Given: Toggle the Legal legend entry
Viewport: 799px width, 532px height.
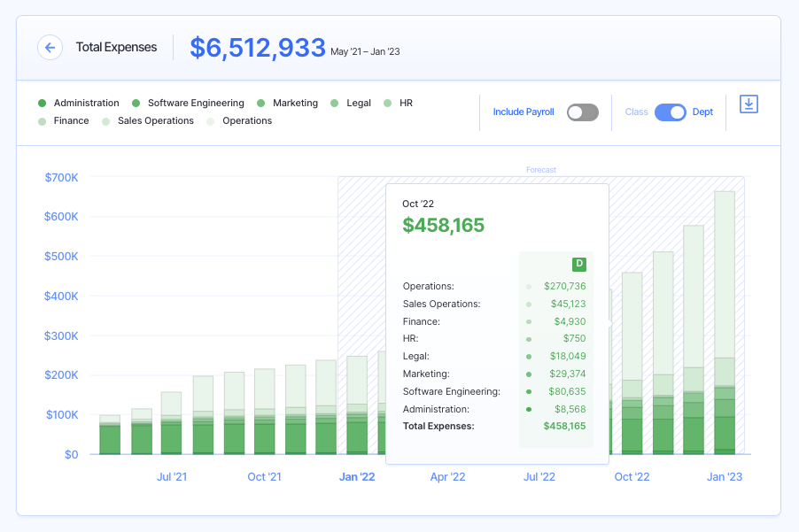Looking at the screenshot, I should (x=358, y=104).
